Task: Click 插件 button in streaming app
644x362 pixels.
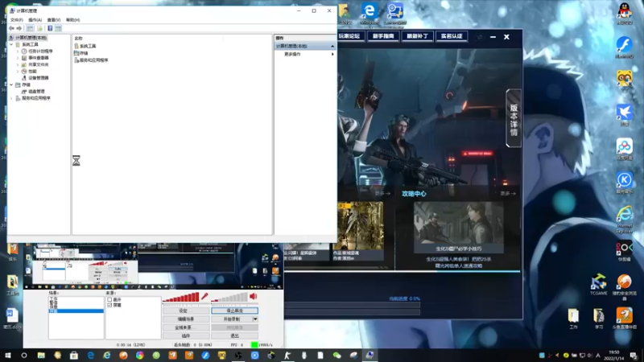Action: pyautogui.click(x=186, y=335)
